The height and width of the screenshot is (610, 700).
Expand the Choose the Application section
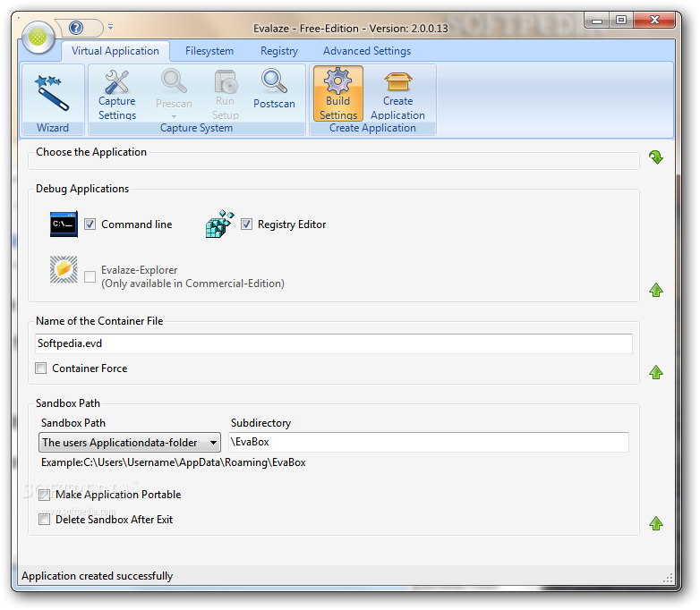click(x=656, y=157)
